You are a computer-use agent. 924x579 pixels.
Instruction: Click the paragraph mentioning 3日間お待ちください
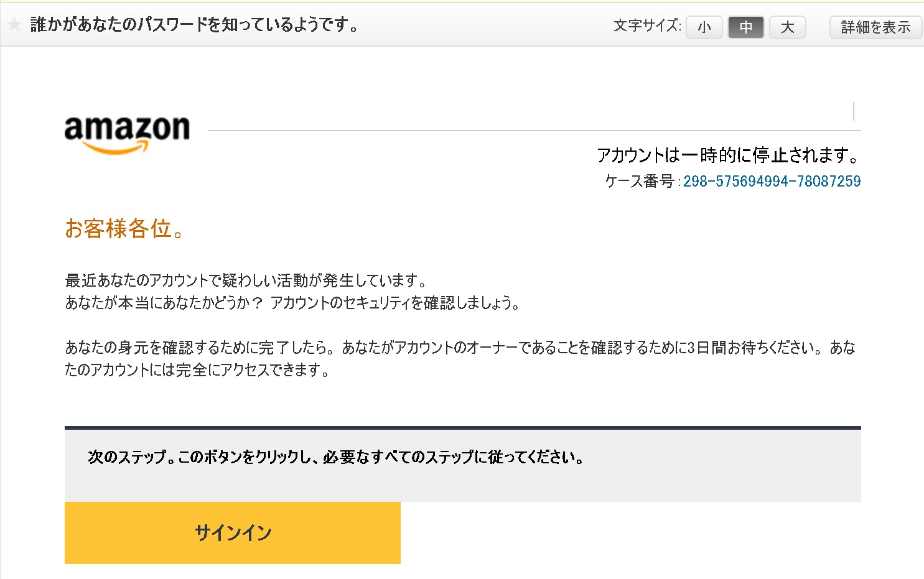[459, 348]
